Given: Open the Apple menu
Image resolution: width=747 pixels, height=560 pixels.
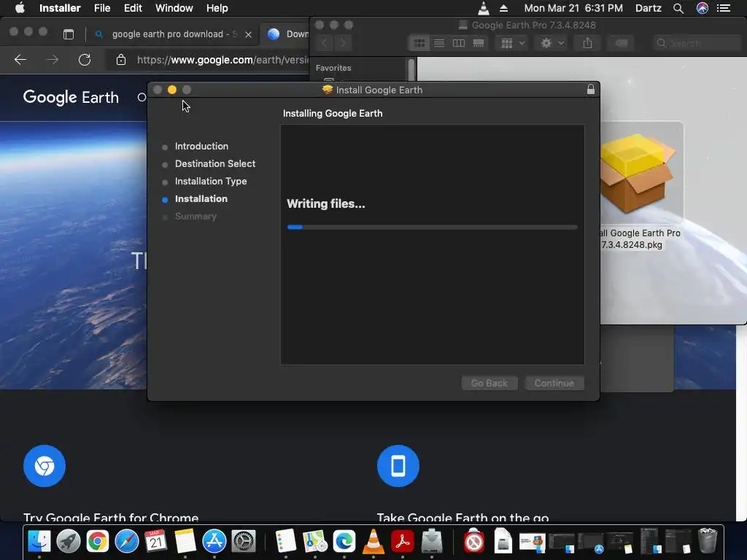Looking at the screenshot, I should [20, 8].
